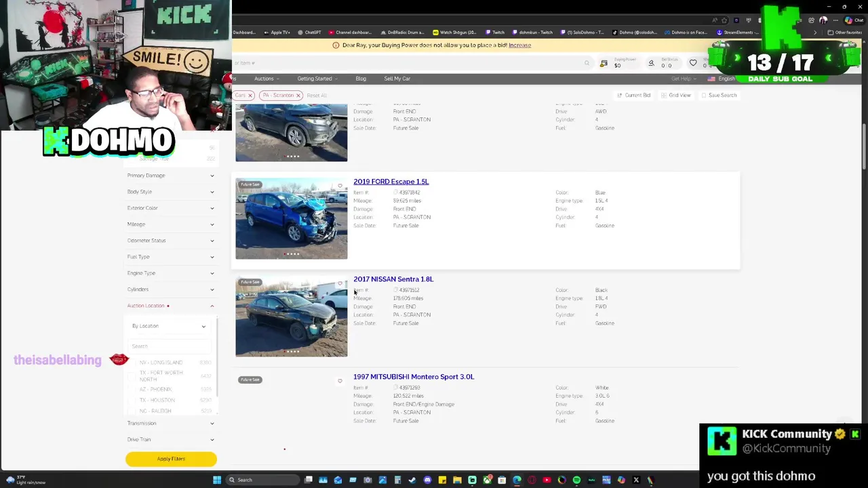The height and width of the screenshot is (488, 868).
Task: Expand Engine Type filter
Action: point(171,273)
